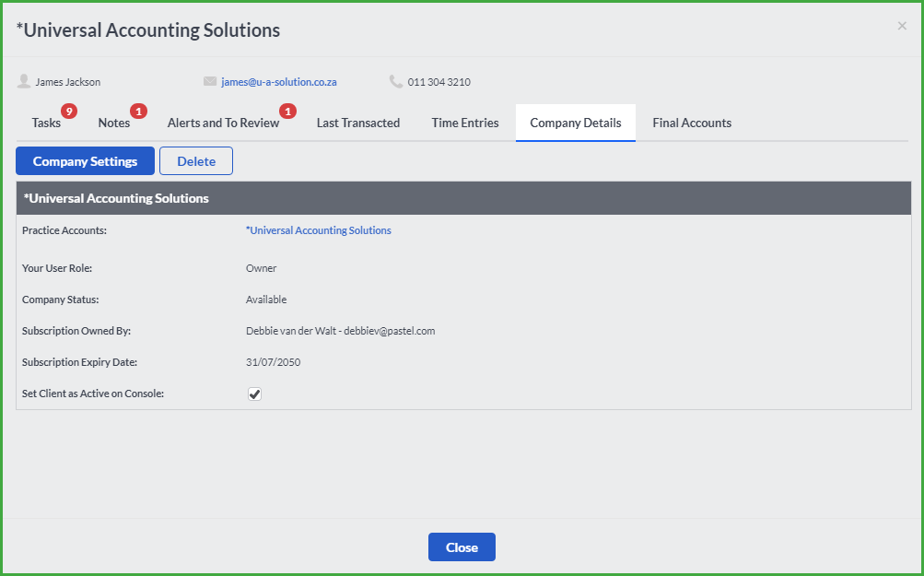Screen dimensions: 924x576
Task: Open Company Settings
Action: point(86,161)
